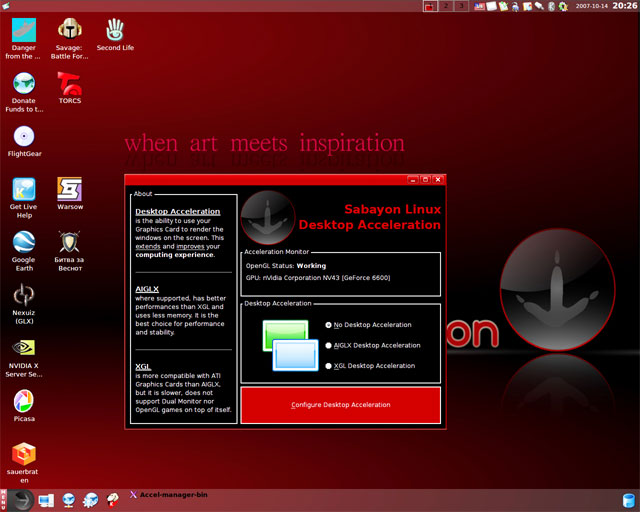This screenshot has width=640, height=512.
Task: Click the Bluetooth tray icon
Action: coord(551,6)
